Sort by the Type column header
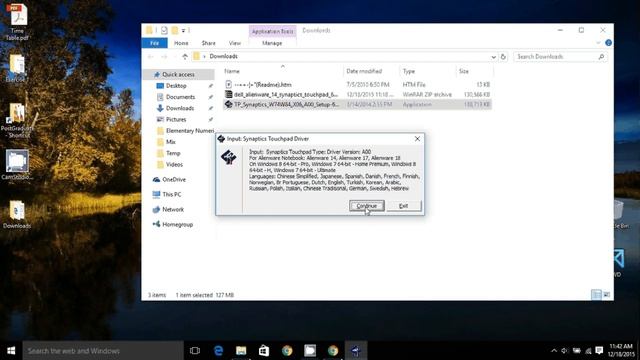The image size is (640, 360). 409,71
